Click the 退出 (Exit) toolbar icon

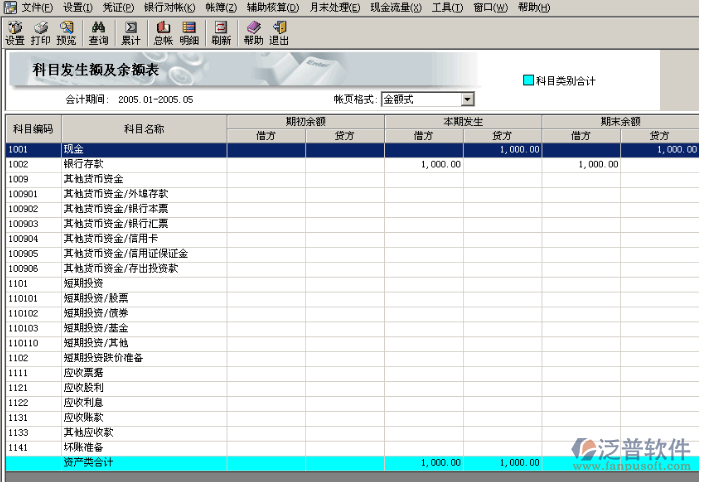pyautogui.click(x=279, y=33)
